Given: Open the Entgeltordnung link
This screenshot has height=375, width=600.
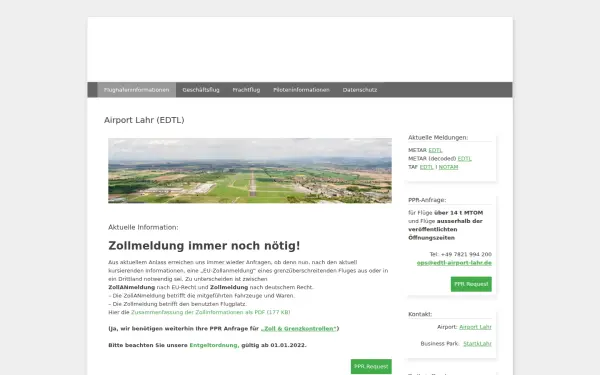Looking at the screenshot, I should pos(214,345).
